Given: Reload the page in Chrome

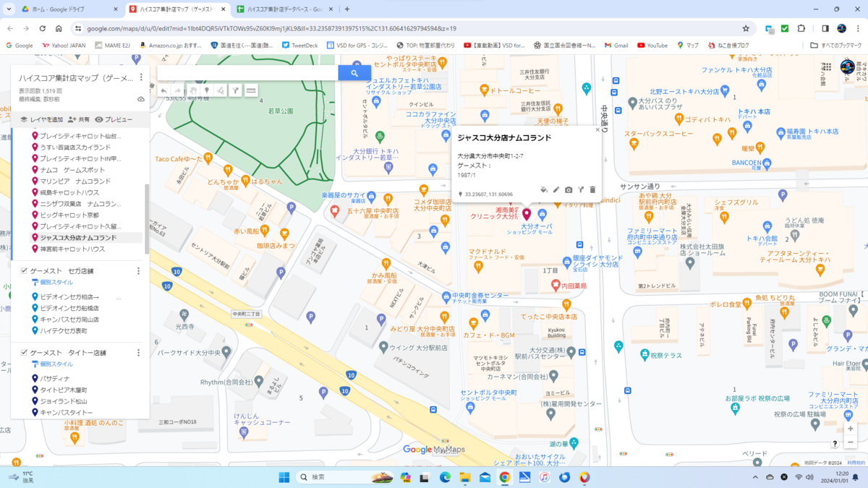Looking at the screenshot, I should click(43, 28).
